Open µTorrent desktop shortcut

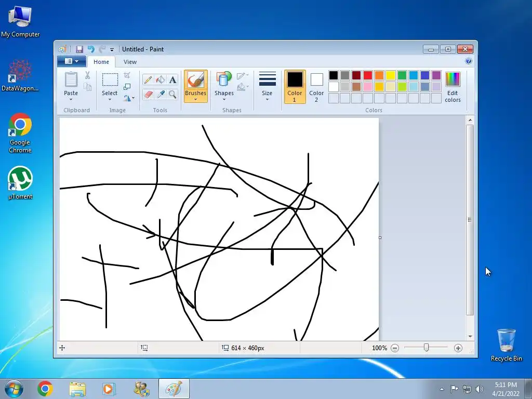click(20, 183)
